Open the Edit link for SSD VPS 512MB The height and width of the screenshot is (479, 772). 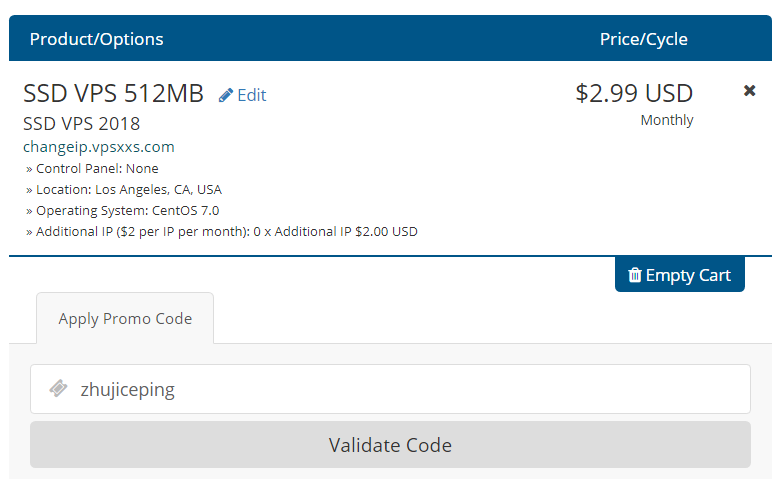click(x=243, y=95)
